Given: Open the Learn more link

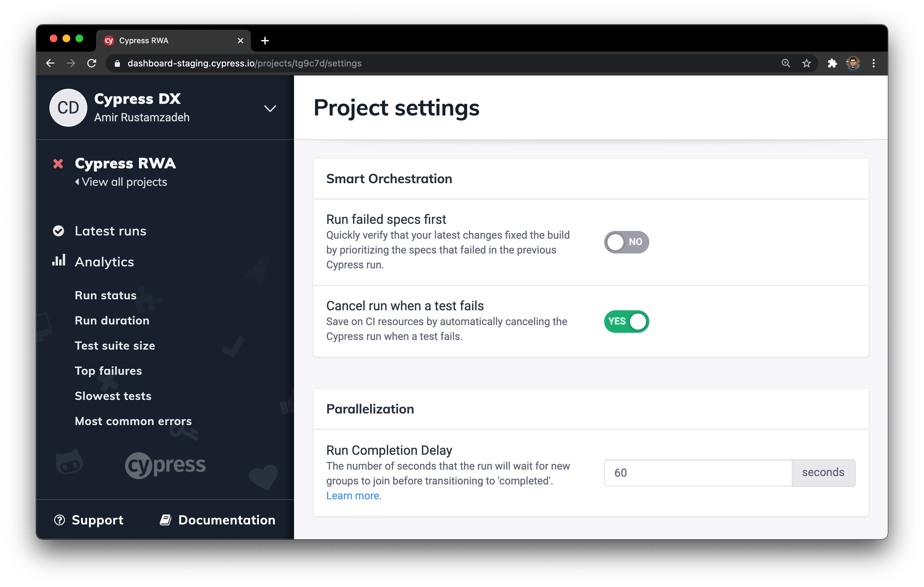Looking at the screenshot, I should pos(353,496).
